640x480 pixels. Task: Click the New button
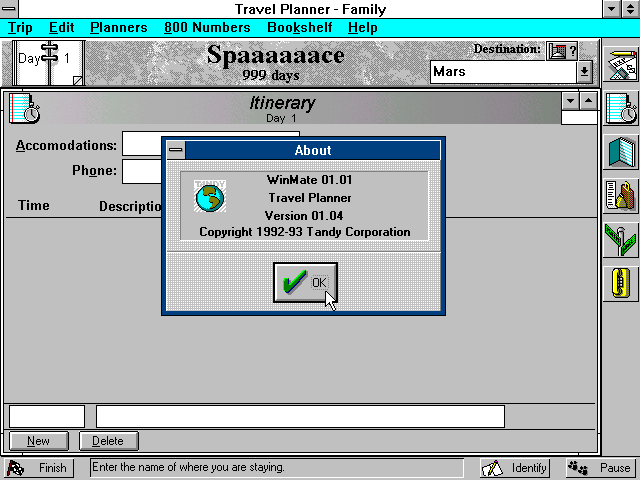[x=39, y=441]
